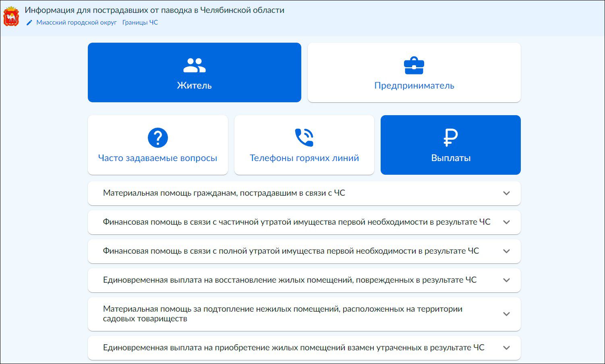Expand chevron for частичной утратой имущества row
The height and width of the screenshot is (364, 605).
(x=507, y=222)
